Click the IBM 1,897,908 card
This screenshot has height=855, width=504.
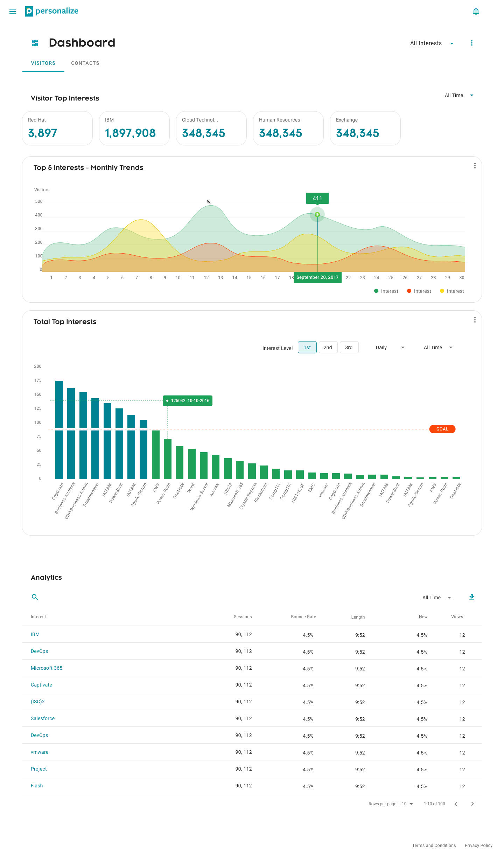pos(134,128)
